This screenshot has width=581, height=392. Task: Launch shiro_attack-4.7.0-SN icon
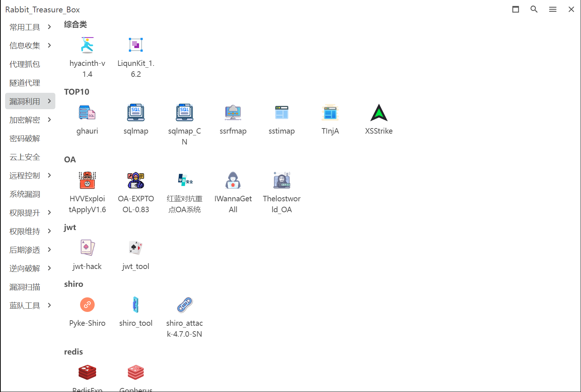pyautogui.click(x=185, y=305)
